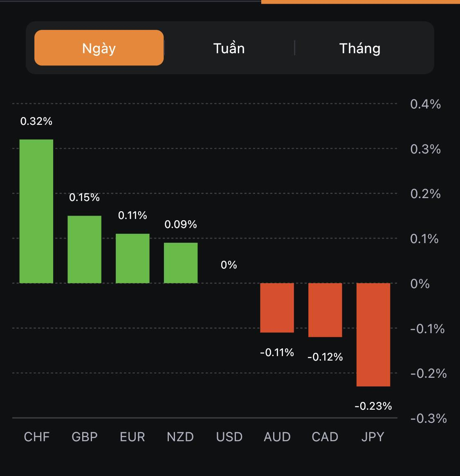Click the CHF currency axis label
Viewport: 460px width, 476px height.
point(37,437)
